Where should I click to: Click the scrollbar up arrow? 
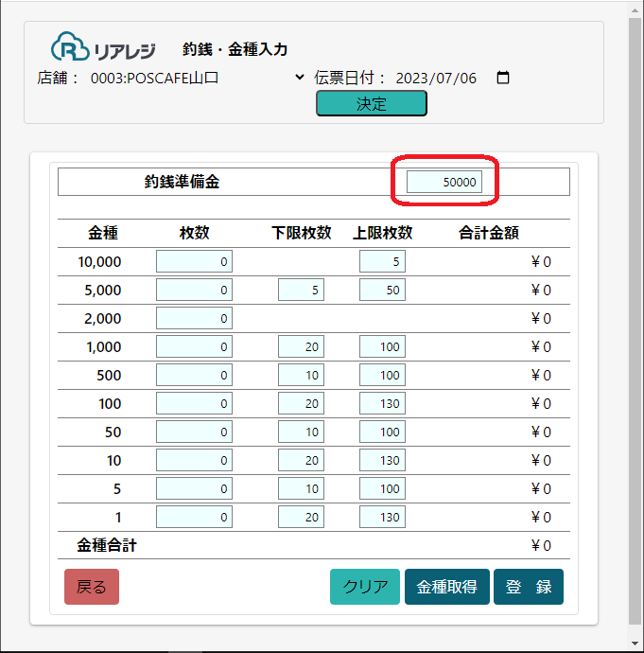click(x=635, y=10)
